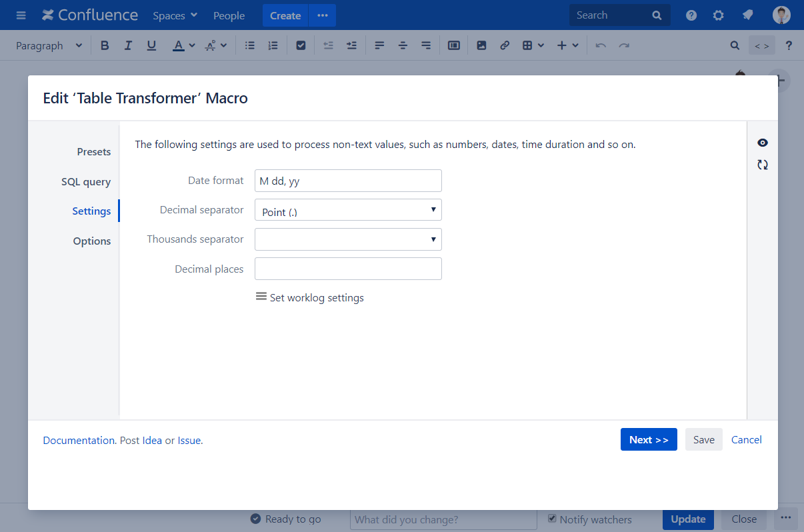Click the refresh arrows icon in macro sidebar
804x532 pixels.
pyautogui.click(x=763, y=165)
